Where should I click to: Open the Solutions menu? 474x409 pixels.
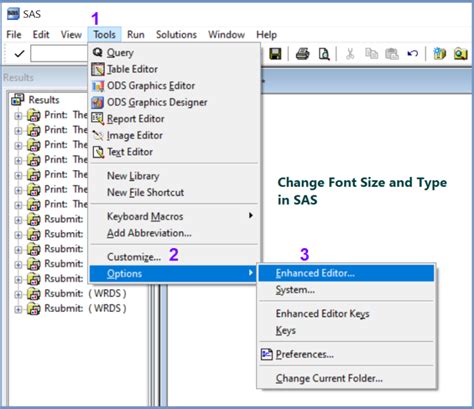click(x=176, y=35)
